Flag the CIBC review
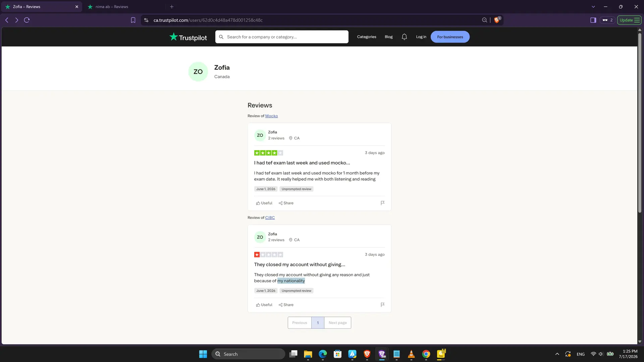This screenshot has width=644, height=362. pyautogui.click(x=382, y=305)
